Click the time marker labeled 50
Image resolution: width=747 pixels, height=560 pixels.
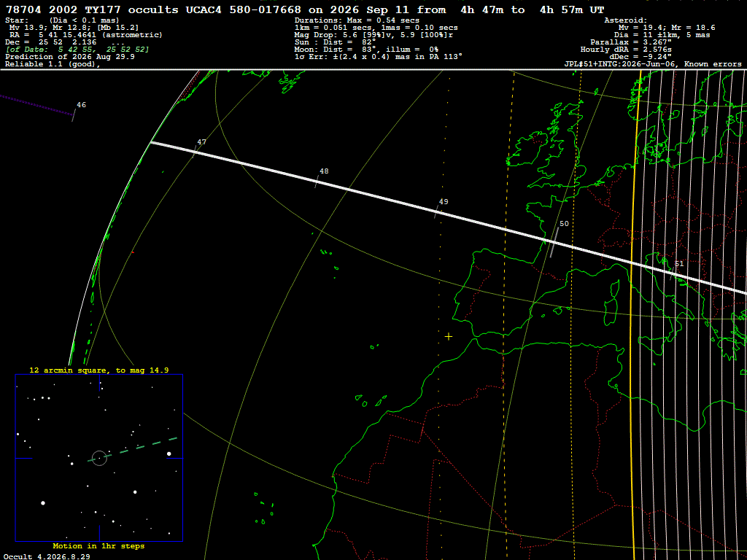pyautogui.click(x=564, y=223)
